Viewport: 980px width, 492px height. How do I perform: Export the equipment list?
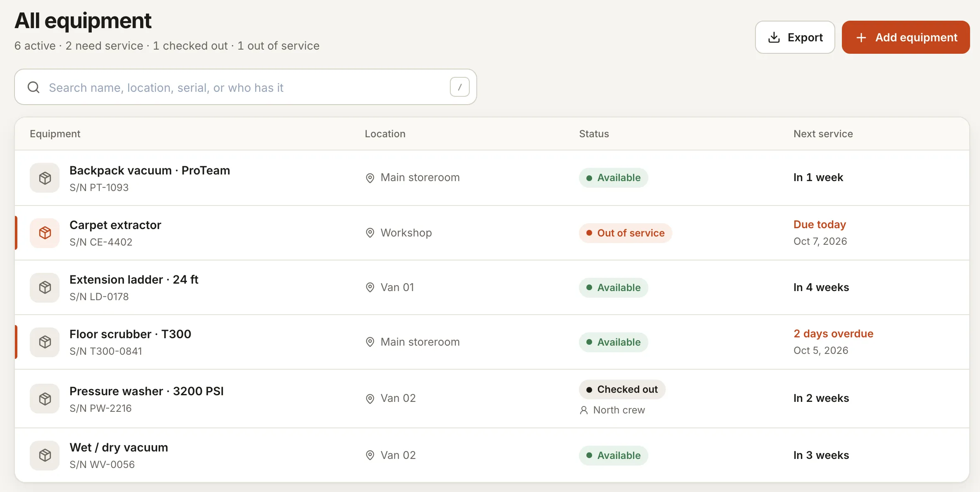point(795,37)
